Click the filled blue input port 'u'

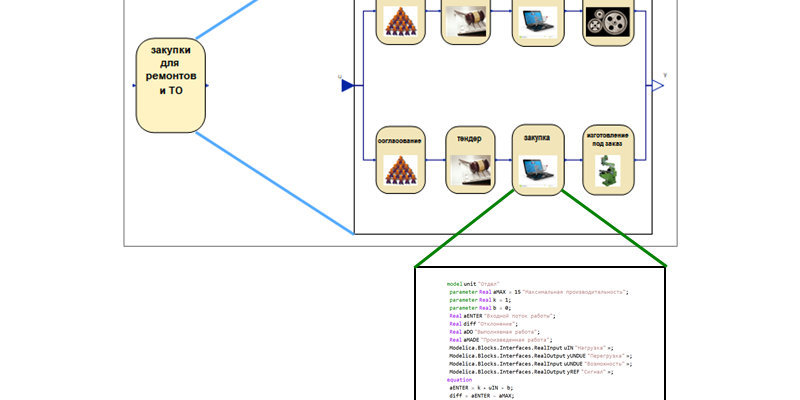pyautogui.click(x=347, y=86)
